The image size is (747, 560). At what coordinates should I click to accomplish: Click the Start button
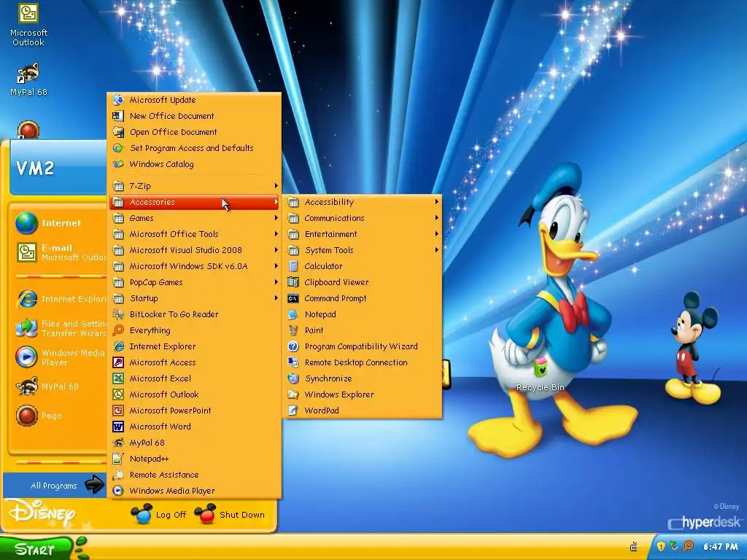pos(36,549)
